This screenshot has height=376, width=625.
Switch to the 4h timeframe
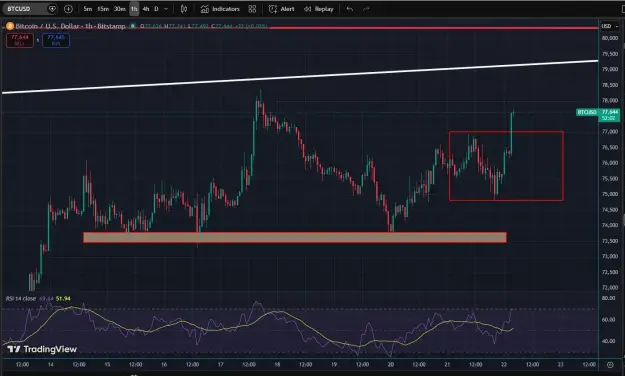tap(146, 9)
